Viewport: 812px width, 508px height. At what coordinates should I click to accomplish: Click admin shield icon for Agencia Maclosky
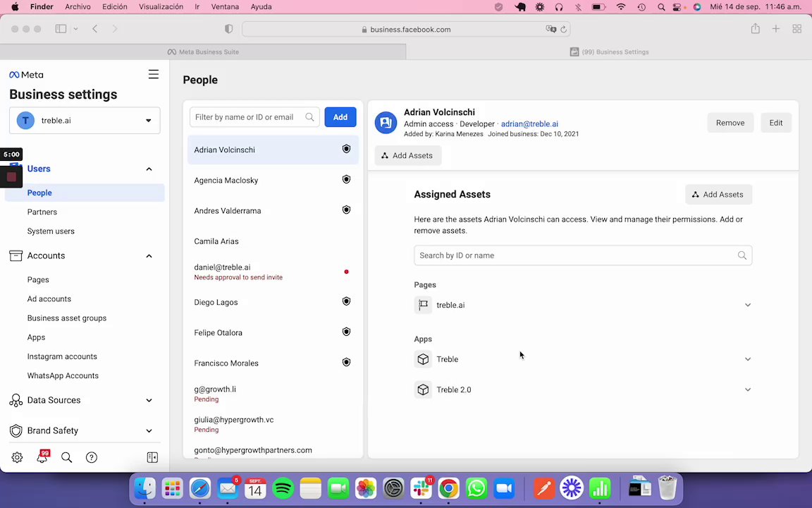point(347,179)
